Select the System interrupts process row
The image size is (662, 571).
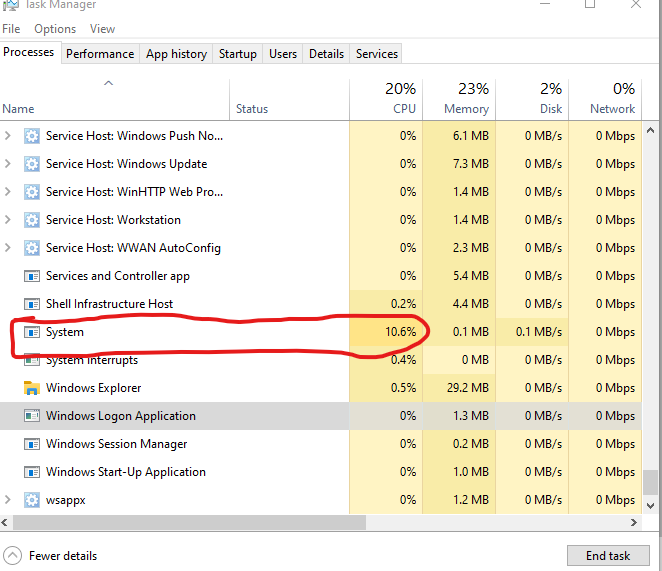[321, 360]
